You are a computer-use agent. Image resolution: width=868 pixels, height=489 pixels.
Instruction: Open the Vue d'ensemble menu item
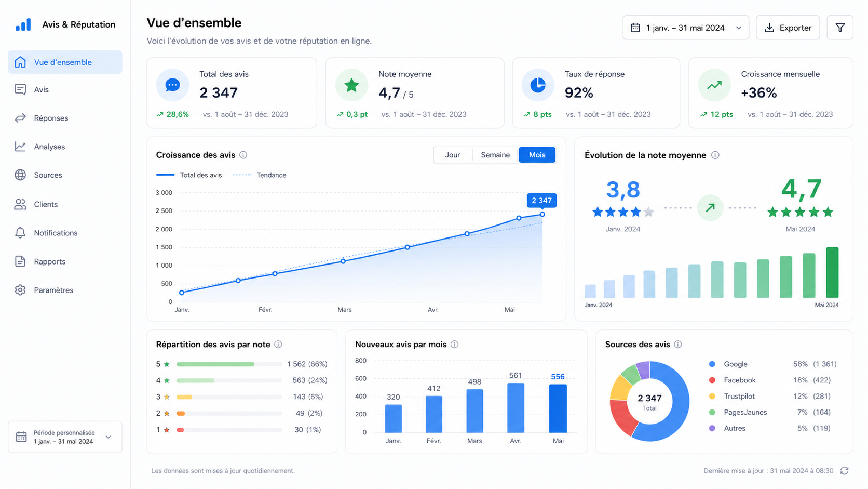point(65,62)
